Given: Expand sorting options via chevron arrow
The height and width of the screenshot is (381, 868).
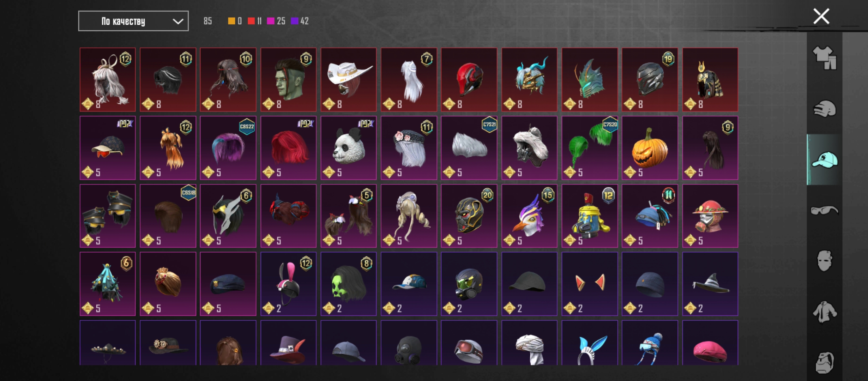Looking at the screenshot, I should pyautogui.click(x=178, y=22).
